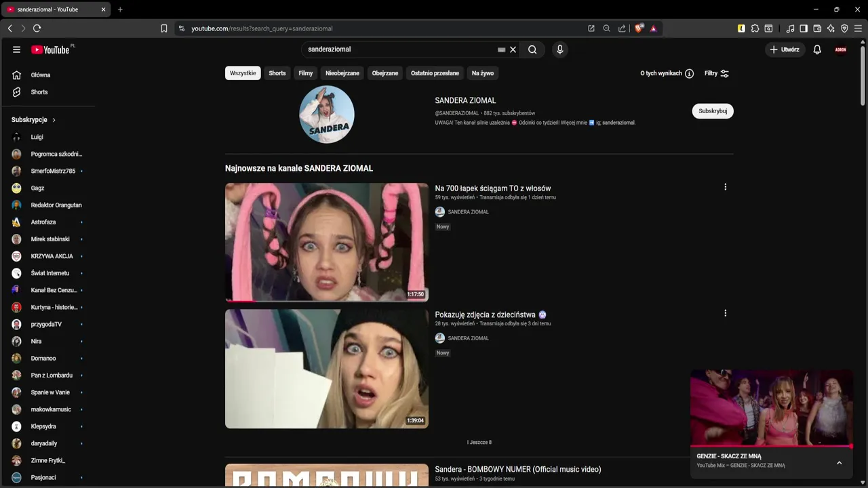
Task: Open Brave Shields lion icon
Action: click(639, 28)
